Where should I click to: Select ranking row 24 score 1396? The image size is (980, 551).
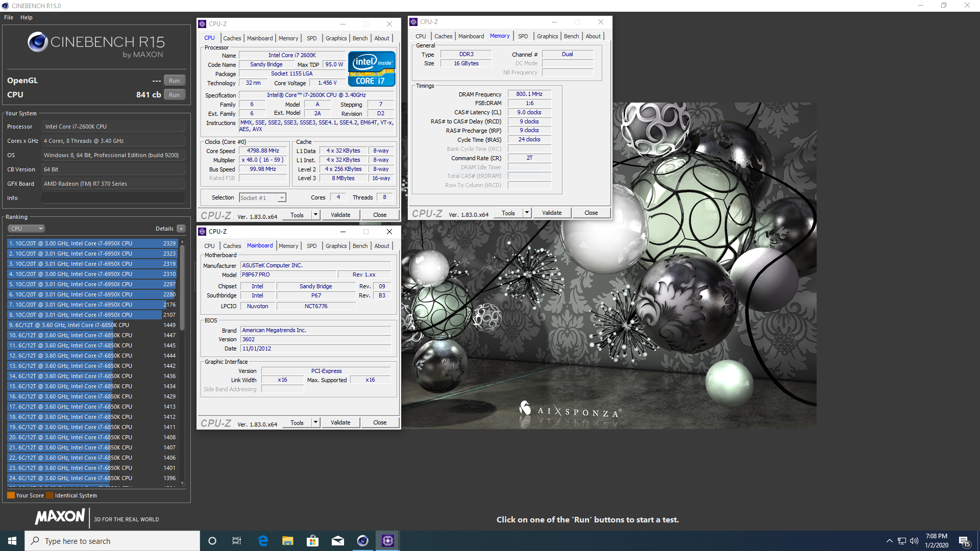(x=92, y=478)
